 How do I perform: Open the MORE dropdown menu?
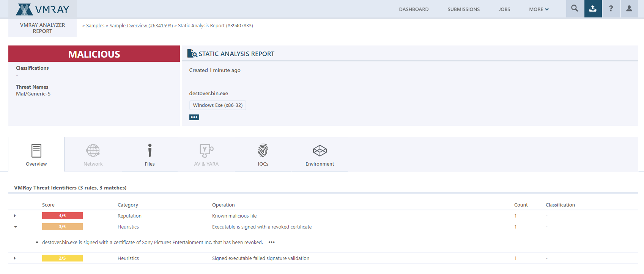[539, 9]
